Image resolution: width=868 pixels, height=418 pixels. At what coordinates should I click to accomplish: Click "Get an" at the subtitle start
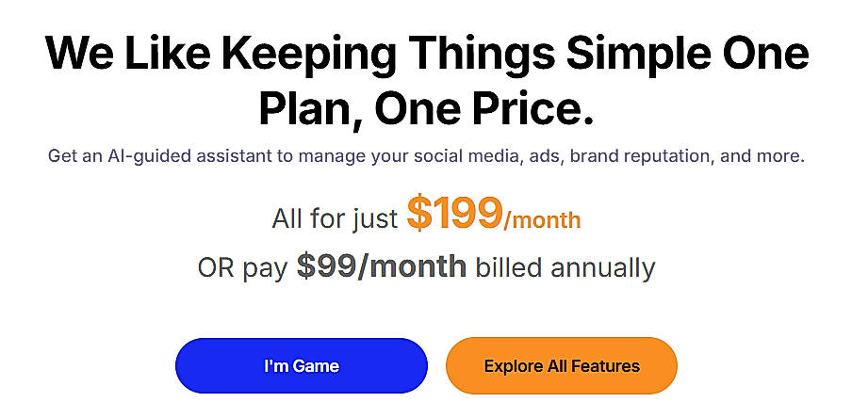(x=74, y=155)
